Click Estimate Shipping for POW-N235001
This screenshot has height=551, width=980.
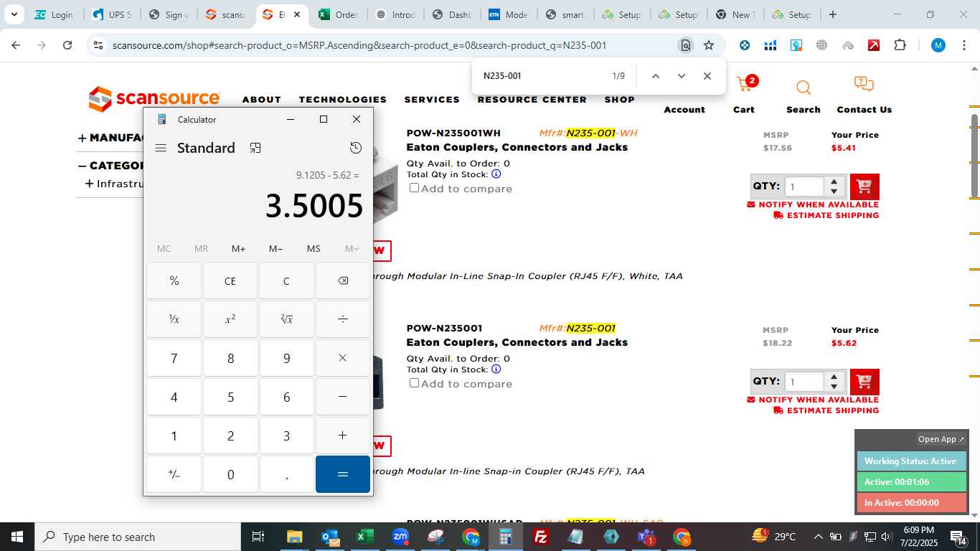click(x=826, y=410)
